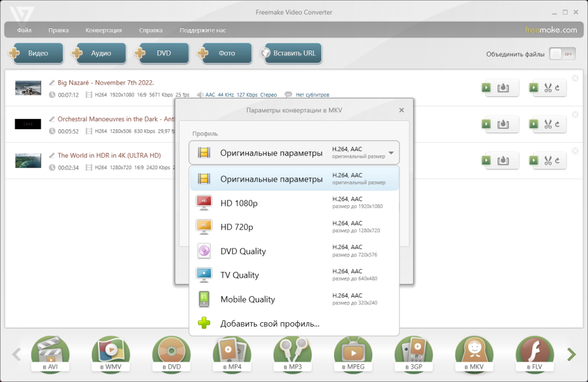588x382 pixels.
Task: Click Big Nazaré duration 00:07:12
Action: pyautogui.click(x=68, y=95)
